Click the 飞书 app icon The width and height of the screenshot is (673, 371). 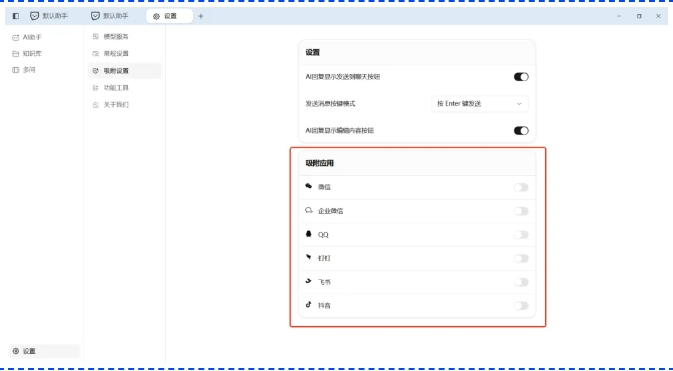pyautogui.click(x=309, y=281)
